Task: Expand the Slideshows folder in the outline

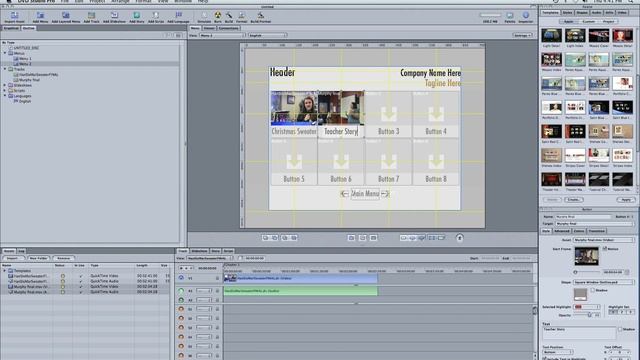Action: (x=5, y=85)
